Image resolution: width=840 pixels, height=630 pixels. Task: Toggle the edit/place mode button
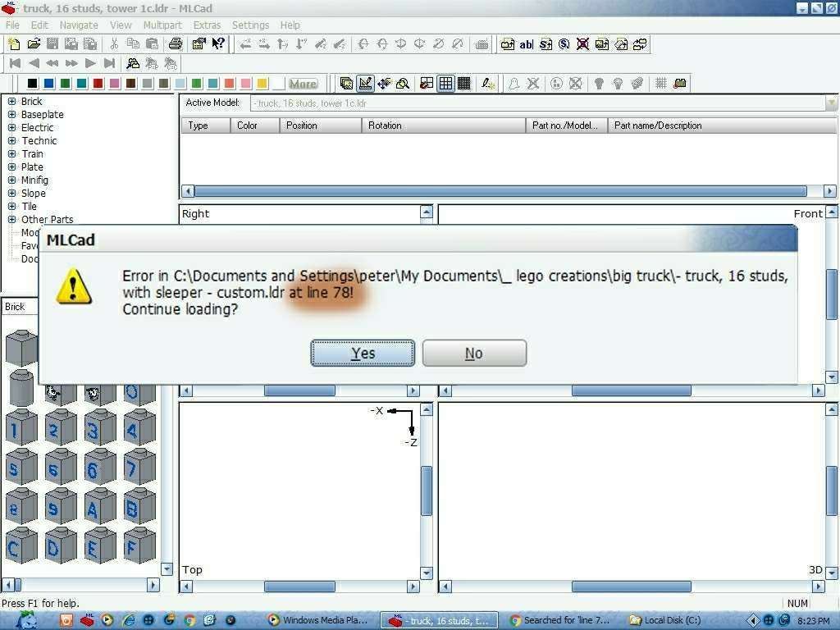coord(365,84)
